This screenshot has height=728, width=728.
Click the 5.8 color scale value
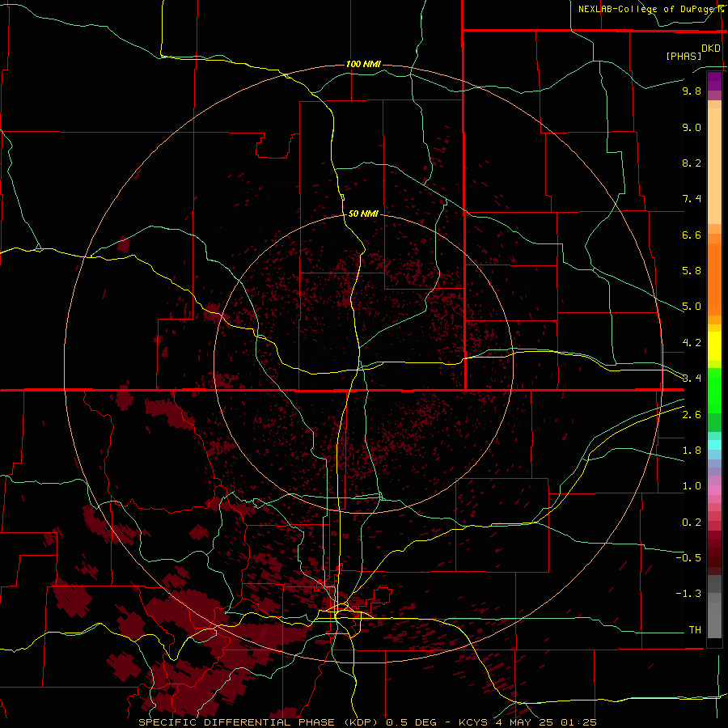pos(692,271)
